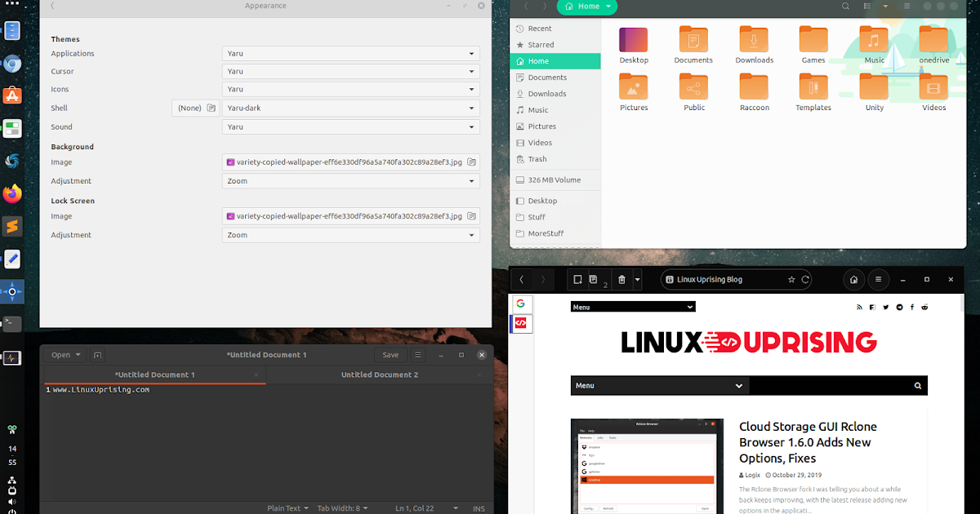Click the new tab icon in the browser toolbar
Image resolution: width=980 pixels, height=514 pixels.
pyautogui.click(x=577, y=279)
